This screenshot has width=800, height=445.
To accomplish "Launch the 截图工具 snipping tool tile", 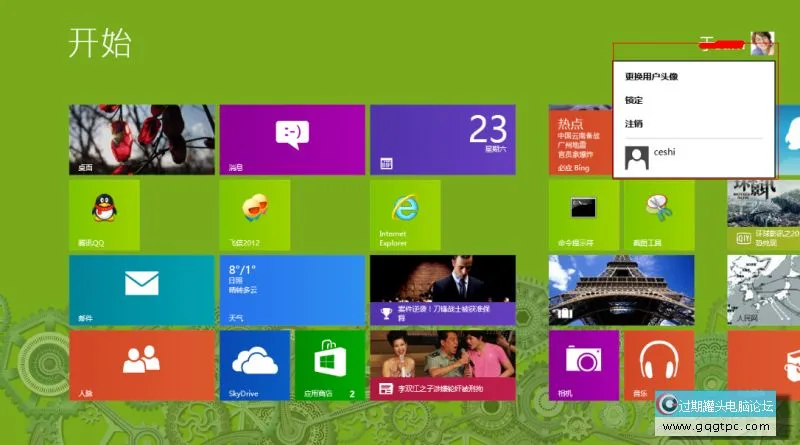I will (x=658, y=214).
